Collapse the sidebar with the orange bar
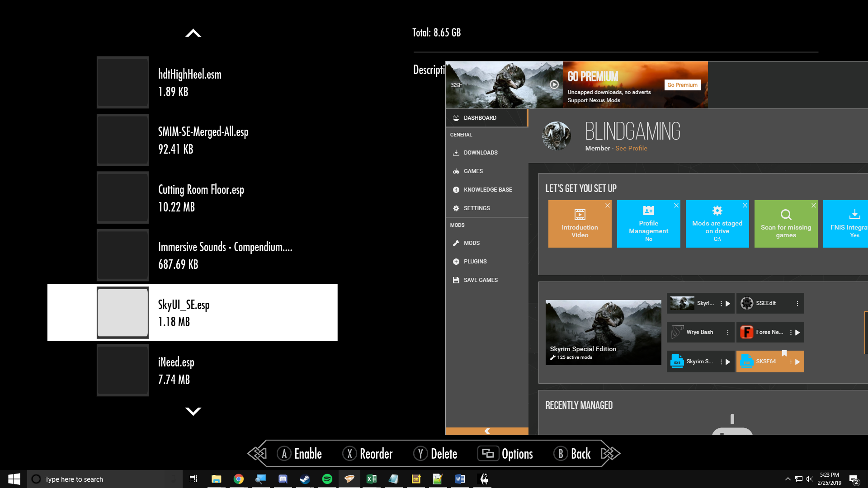868x488 pixels. [487, 431]
